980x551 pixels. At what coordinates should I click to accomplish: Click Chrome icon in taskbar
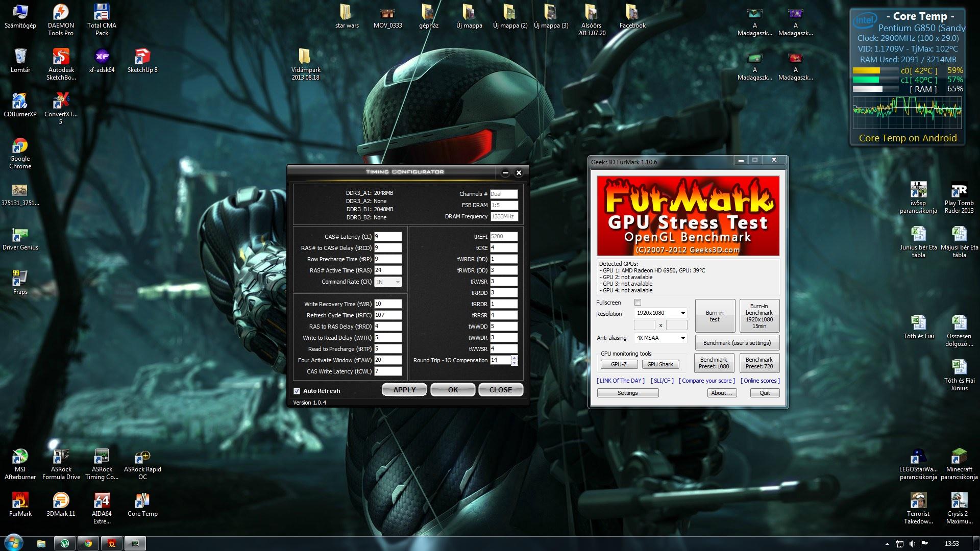tap(88, 543)
